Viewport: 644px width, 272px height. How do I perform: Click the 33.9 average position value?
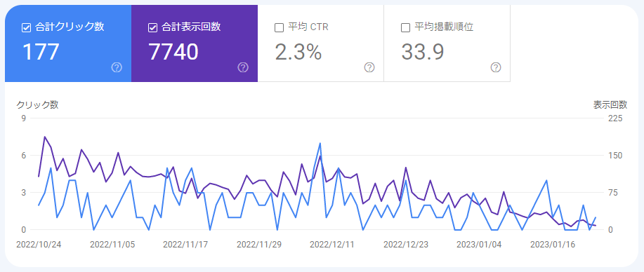click(x=423, y=52)
